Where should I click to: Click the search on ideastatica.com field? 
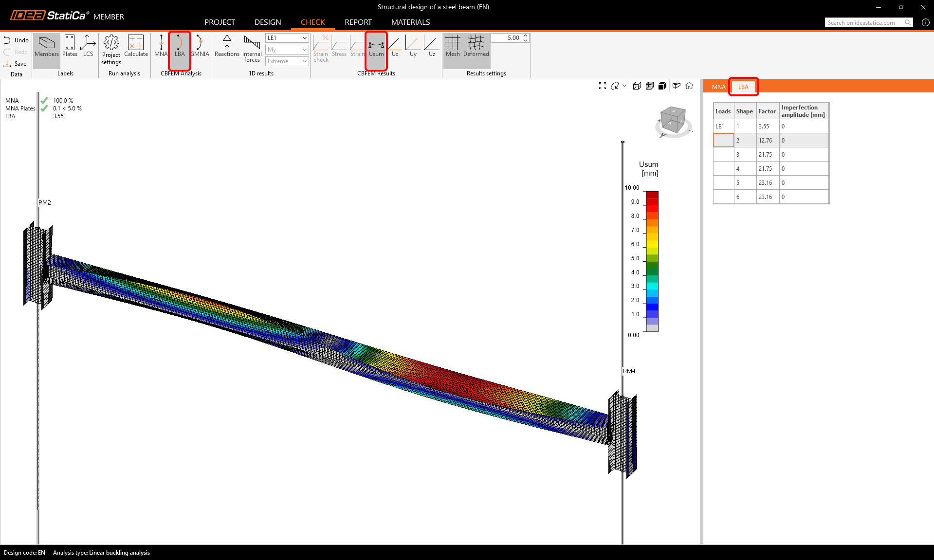pyautogui.click(x=864, y=23)
